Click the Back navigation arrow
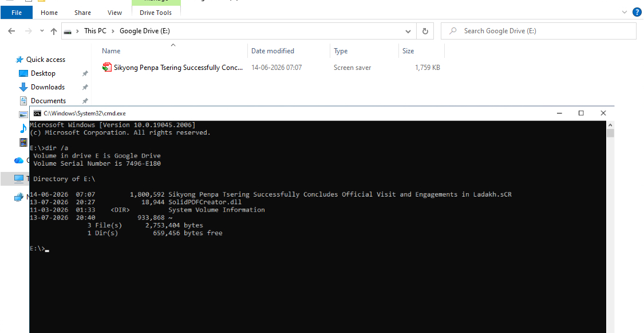Image resolution: width=644 pixels, height=333 pixels. point(11,31)
